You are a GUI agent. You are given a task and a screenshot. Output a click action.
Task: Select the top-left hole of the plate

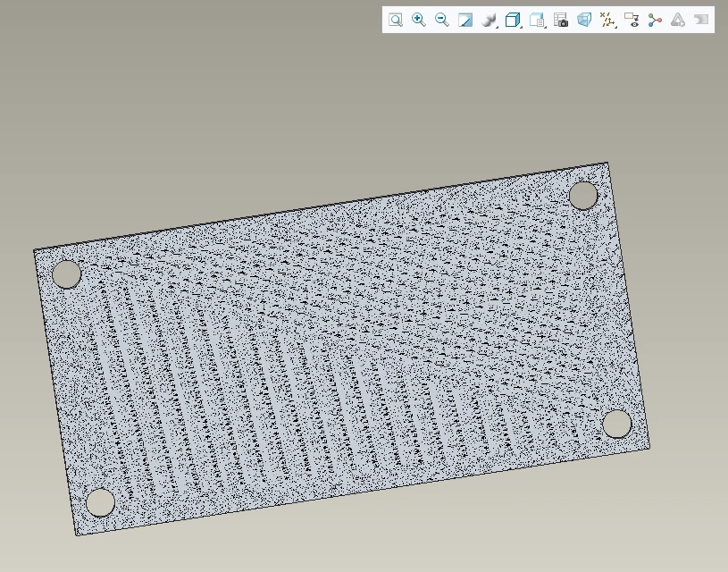click(67, 274)
